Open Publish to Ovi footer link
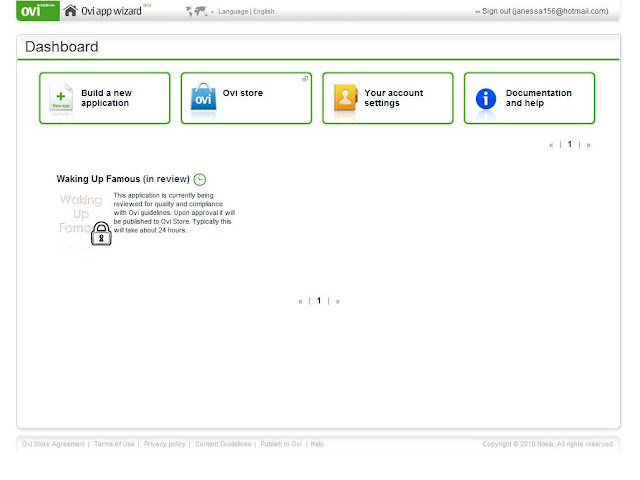The image size is (640, 480). click(x=281, y=444)
